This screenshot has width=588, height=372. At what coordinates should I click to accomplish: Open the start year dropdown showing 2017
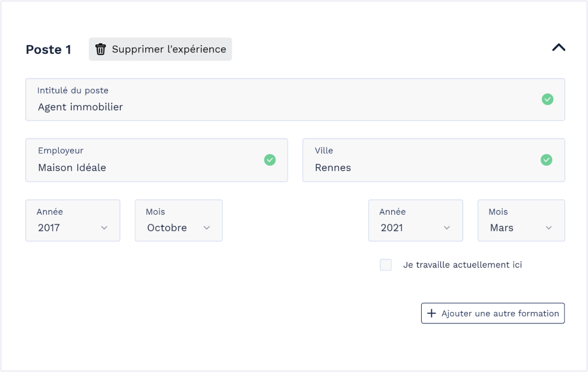click(x=73, y=220)
